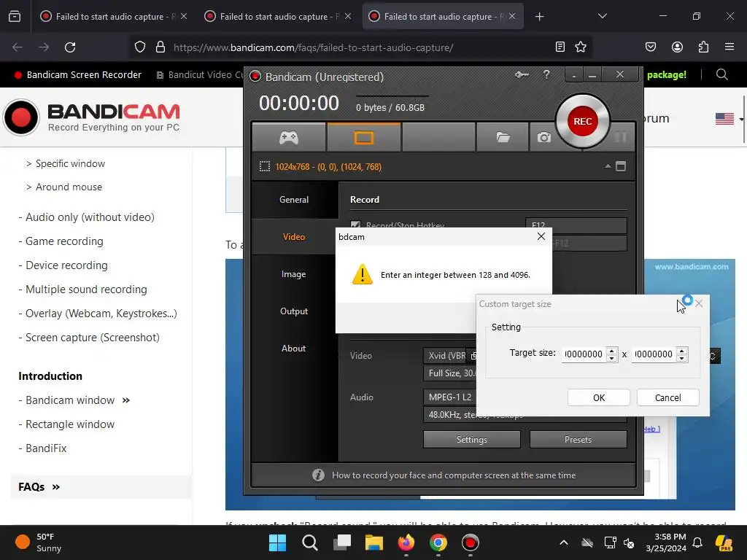Click the site padlock icon
The image size is (747, 560).
(x=160, y=47)
